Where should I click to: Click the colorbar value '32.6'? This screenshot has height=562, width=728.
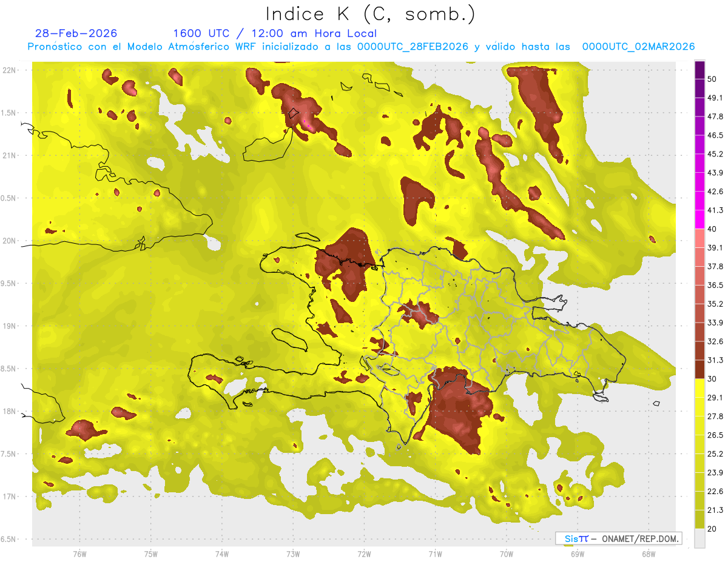pos(715,342)
